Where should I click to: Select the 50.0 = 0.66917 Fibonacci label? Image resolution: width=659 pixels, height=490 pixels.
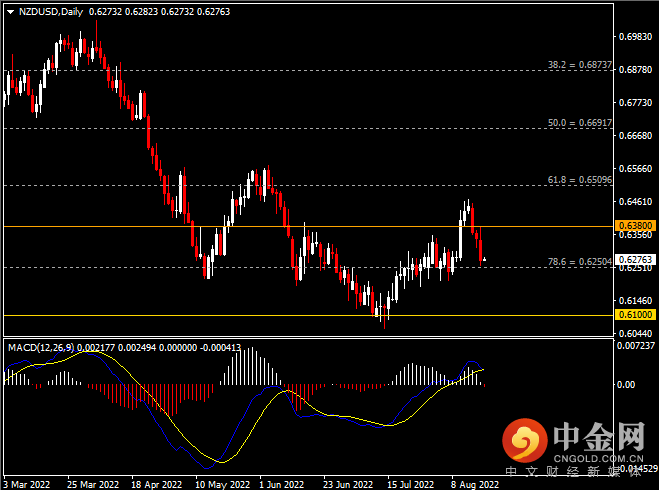(x=580, y=123)
